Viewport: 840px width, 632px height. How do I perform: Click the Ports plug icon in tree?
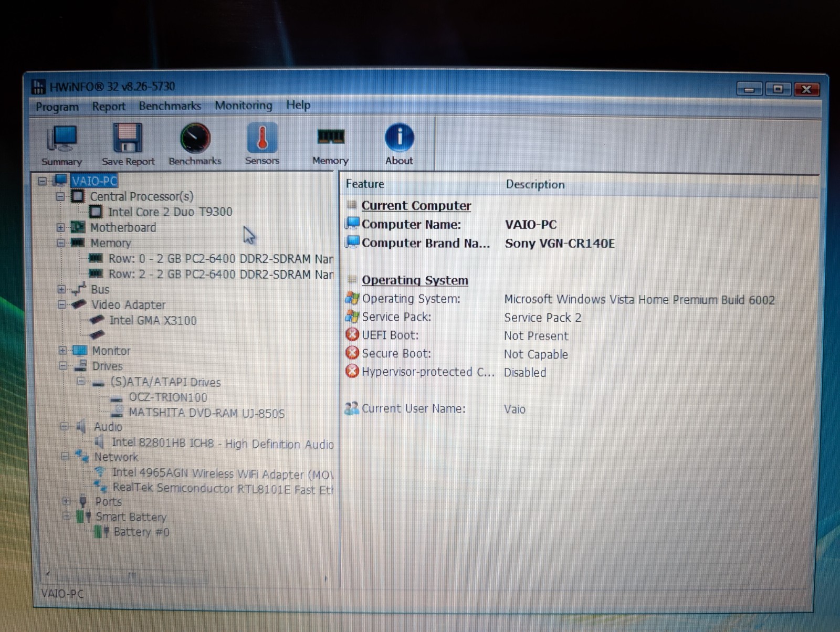83,501
